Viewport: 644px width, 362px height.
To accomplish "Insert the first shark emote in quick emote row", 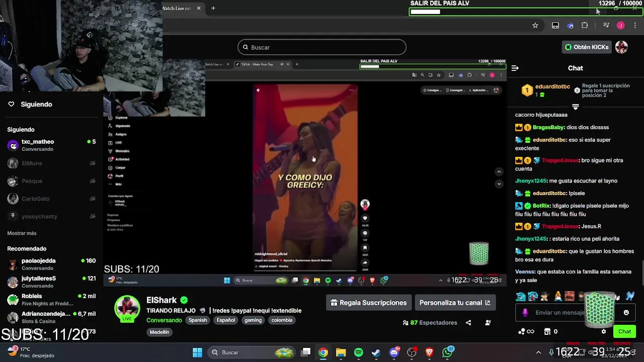I will (x=520, y=296).
